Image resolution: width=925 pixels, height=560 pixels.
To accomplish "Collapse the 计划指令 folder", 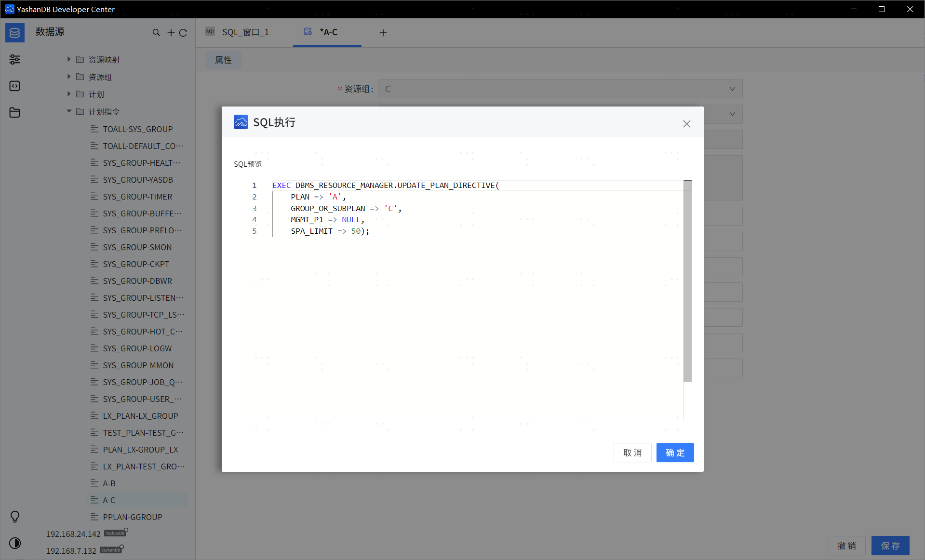I will coord(69,111).
